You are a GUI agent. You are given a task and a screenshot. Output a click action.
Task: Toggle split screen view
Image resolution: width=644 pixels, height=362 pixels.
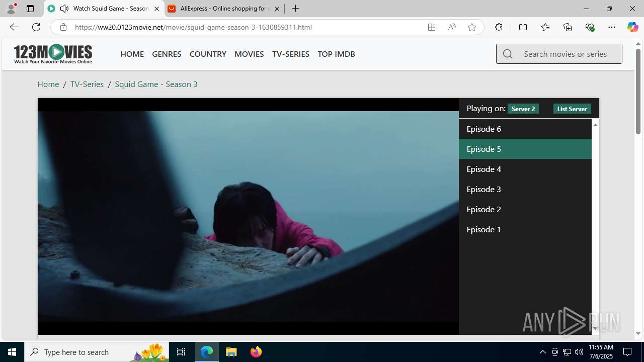[523, 27]
